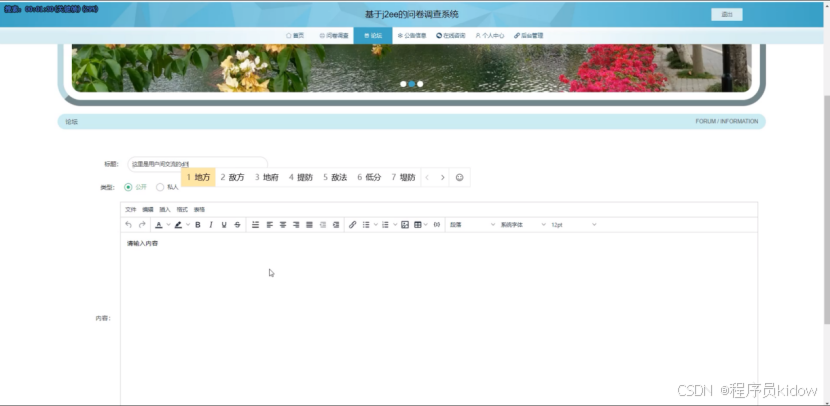Select the 私人 radio option

coord(160,187)
